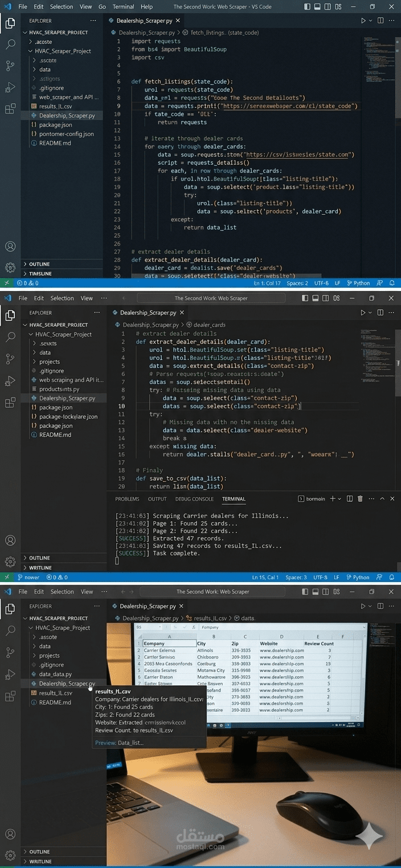The height and width of the screenshot is (868, 401).
Task: Click the remote indicator labeled nower
Action: click(27, 578)
